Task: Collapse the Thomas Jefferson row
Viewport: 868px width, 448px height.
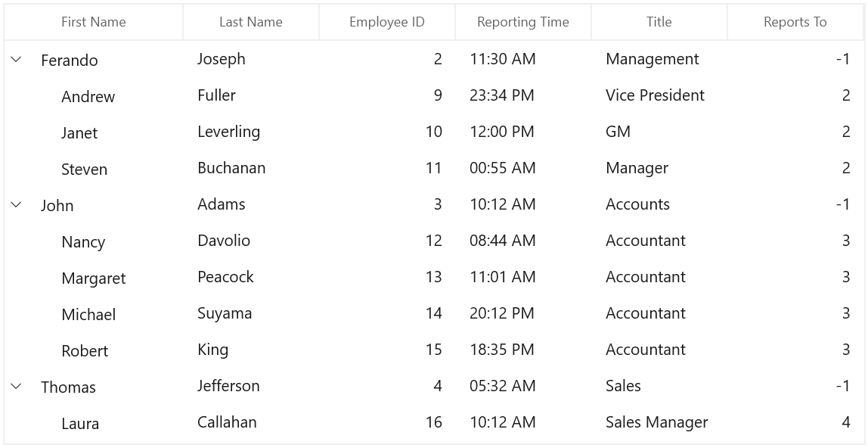Action: (16, 386)
